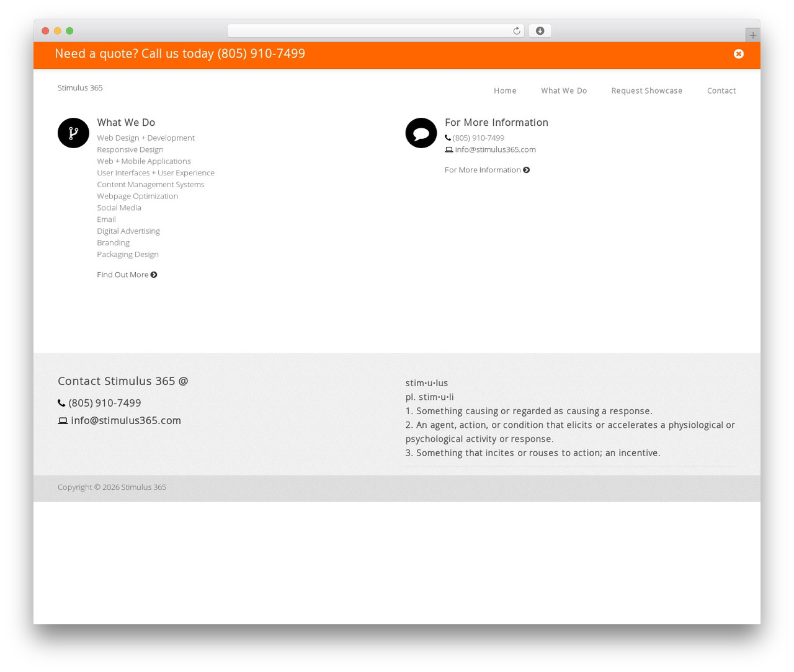Click User Interfaces + User Experience item
The height and width of the screenshot is (672, 794).
[x=156, y=173]
